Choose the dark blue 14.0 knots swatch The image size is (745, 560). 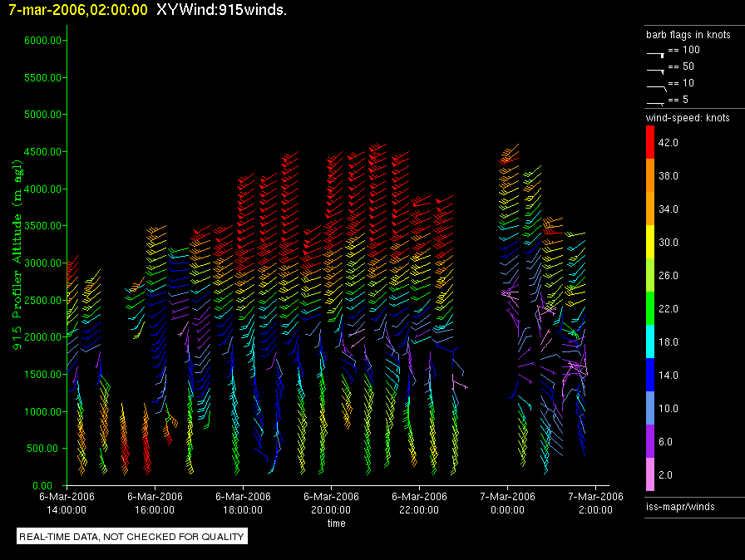pos(651,376)
